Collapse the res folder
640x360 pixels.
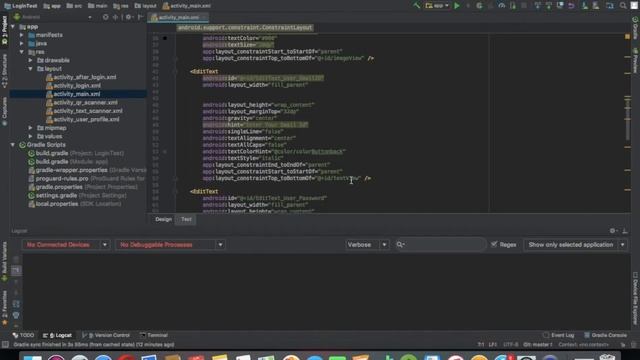coord(22,52)
